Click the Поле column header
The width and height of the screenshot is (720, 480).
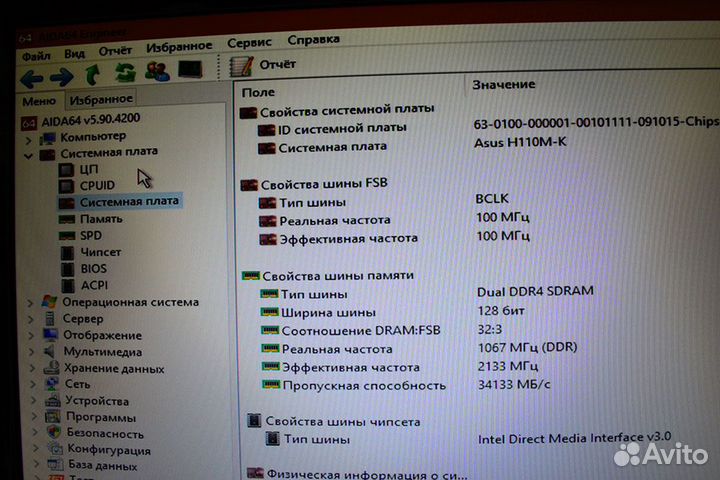coord(259,93)
